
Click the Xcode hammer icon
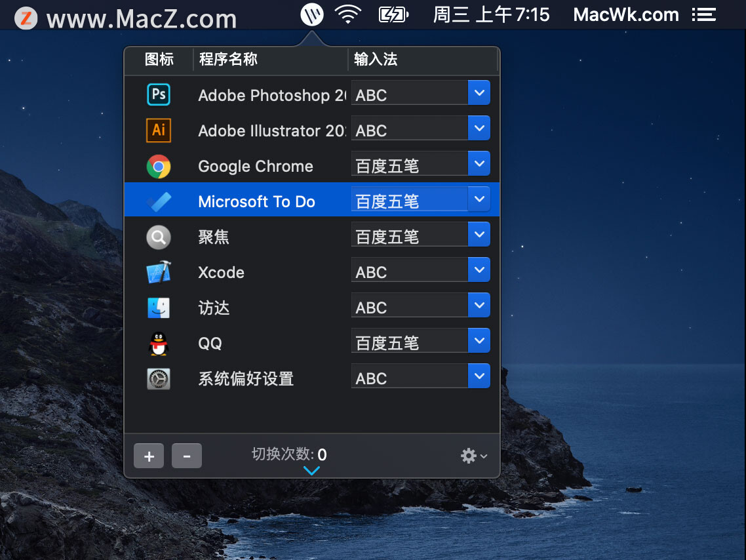pyautogui.click(x=159, y=272)
